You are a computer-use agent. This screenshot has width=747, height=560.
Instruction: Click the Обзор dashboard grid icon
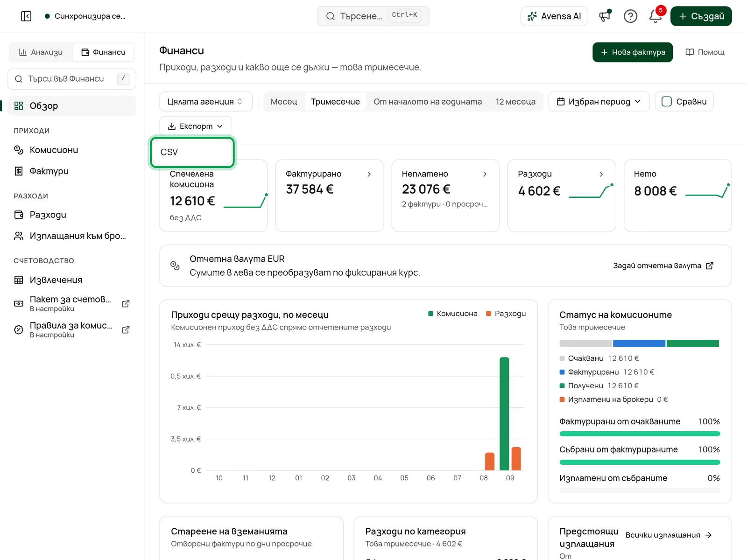19,106
